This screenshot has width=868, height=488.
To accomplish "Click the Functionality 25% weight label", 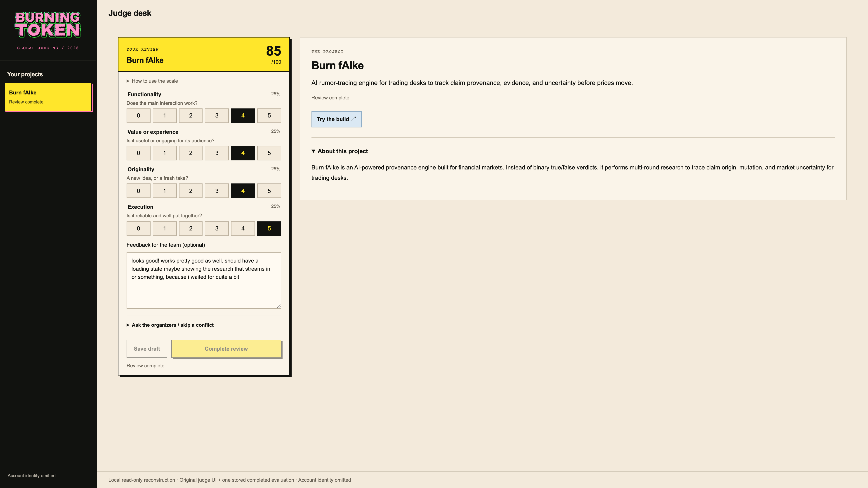I will click(276, 94).
